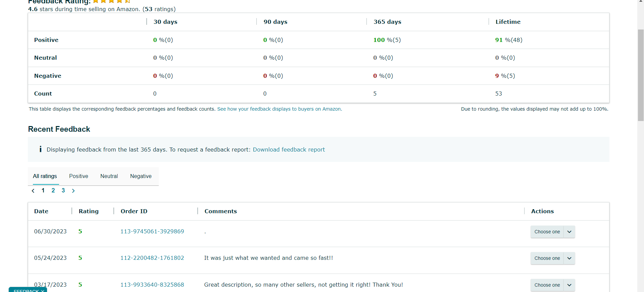
Task: Click Choose one for order 113-9933640-8325868
Action: (x=547, y=285)
